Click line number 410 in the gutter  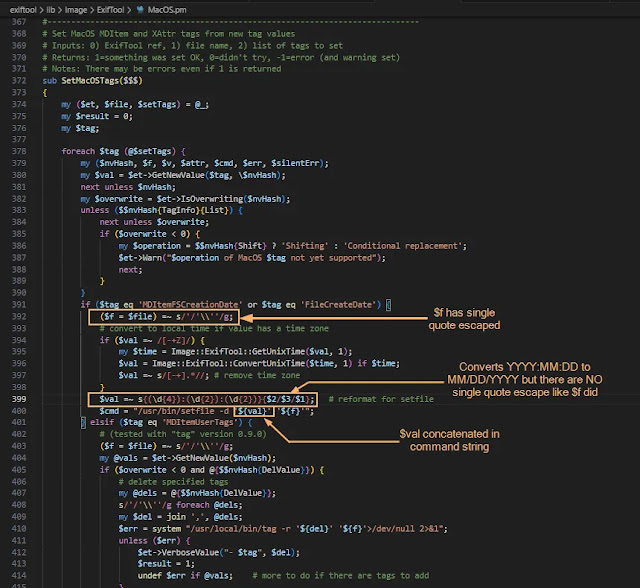pos(19,529)
